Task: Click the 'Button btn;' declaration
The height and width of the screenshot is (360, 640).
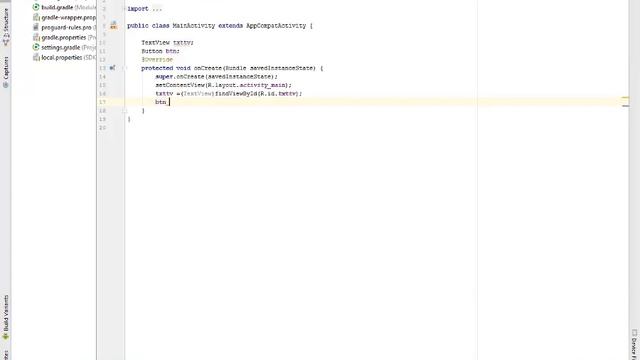Action: [160, 51]
